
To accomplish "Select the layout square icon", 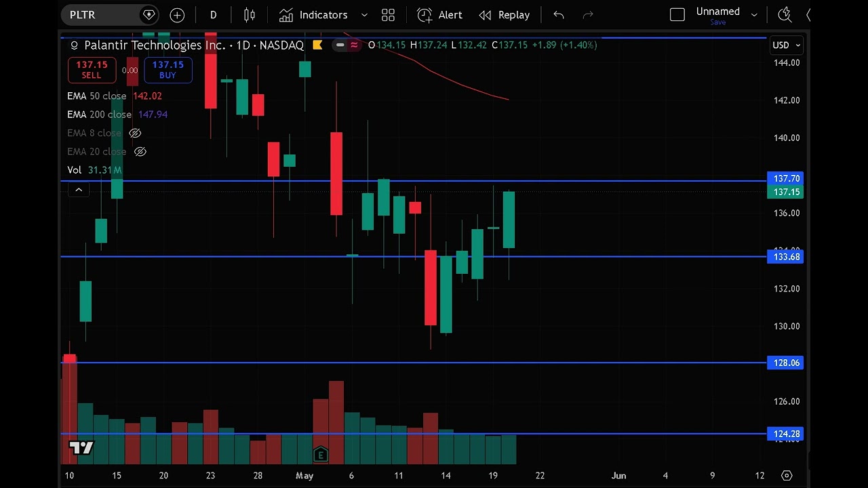I will [x=677, y=15].
